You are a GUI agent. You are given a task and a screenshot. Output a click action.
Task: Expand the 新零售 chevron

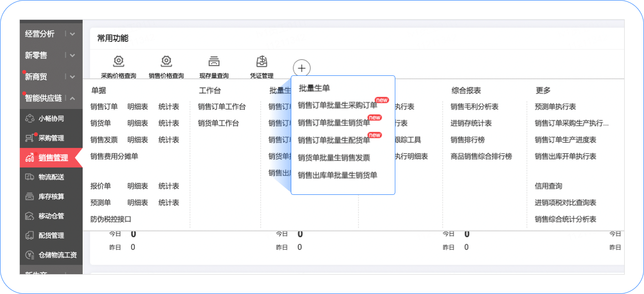[x=72, y=56]
